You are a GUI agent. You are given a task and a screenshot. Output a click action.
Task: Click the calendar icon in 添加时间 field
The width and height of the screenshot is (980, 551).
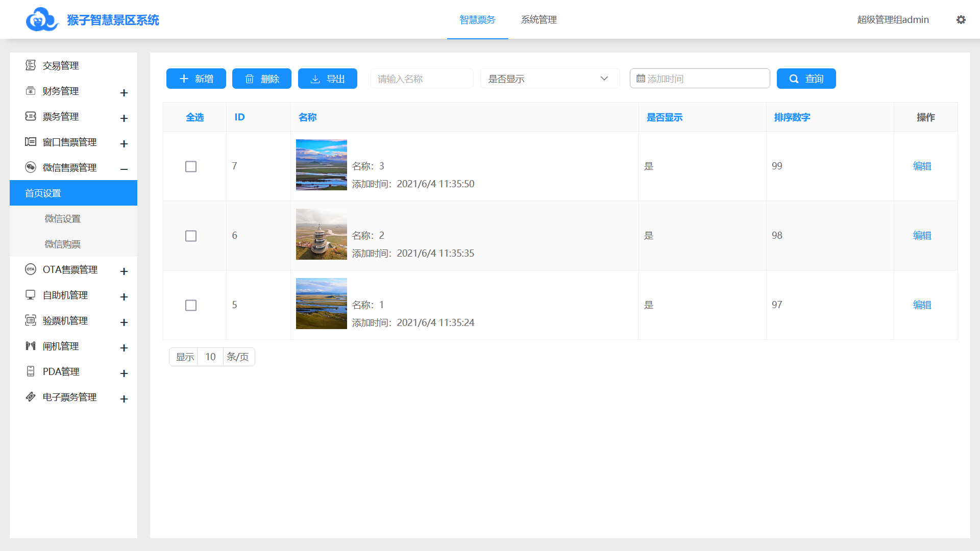tap(641, 79)
